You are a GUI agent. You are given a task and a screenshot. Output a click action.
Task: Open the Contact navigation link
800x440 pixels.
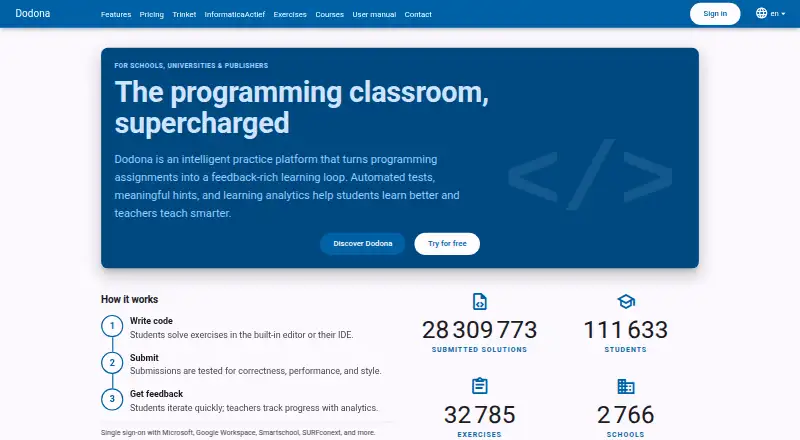tap(418, 14)
